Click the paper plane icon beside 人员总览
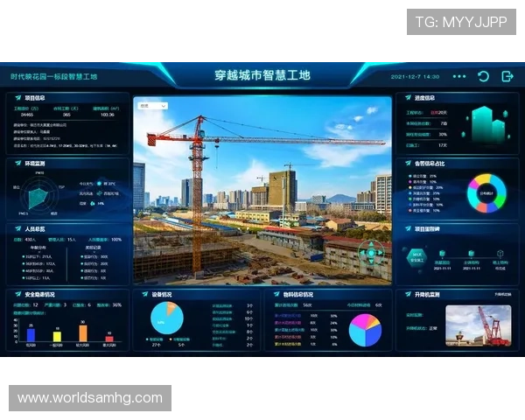 pos(17,228)
